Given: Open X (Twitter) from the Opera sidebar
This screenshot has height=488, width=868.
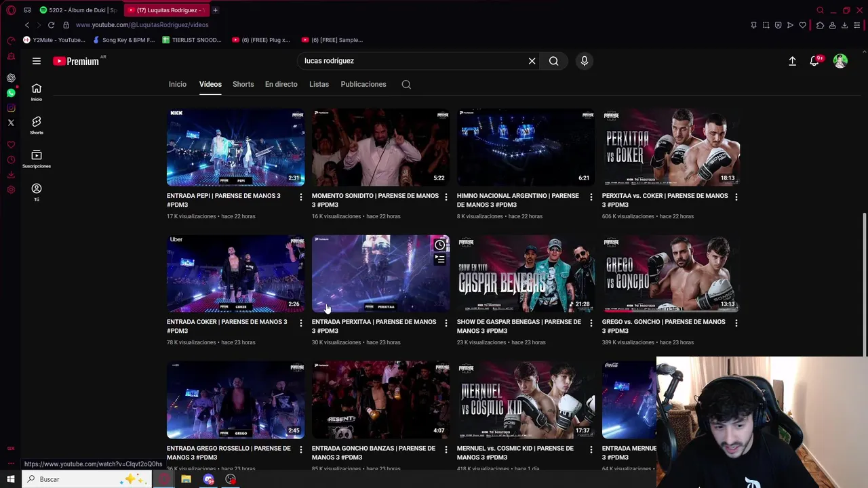Looking at the screenshot, I should (x=11, y=123).
